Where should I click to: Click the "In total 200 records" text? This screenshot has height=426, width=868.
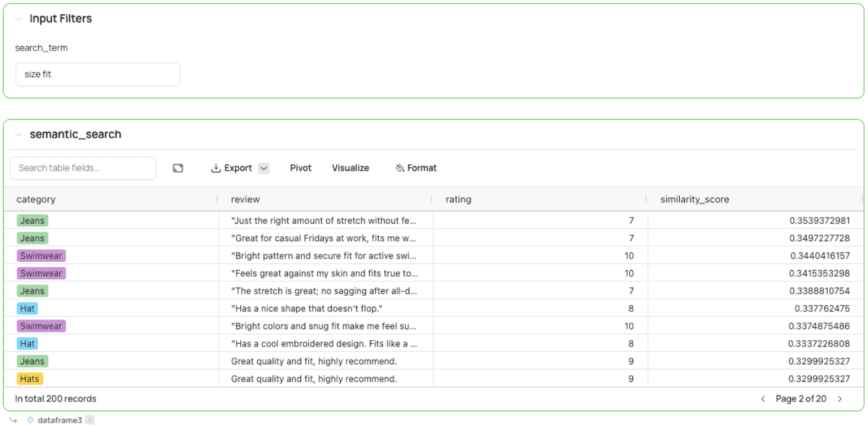[x=56, y=398]
